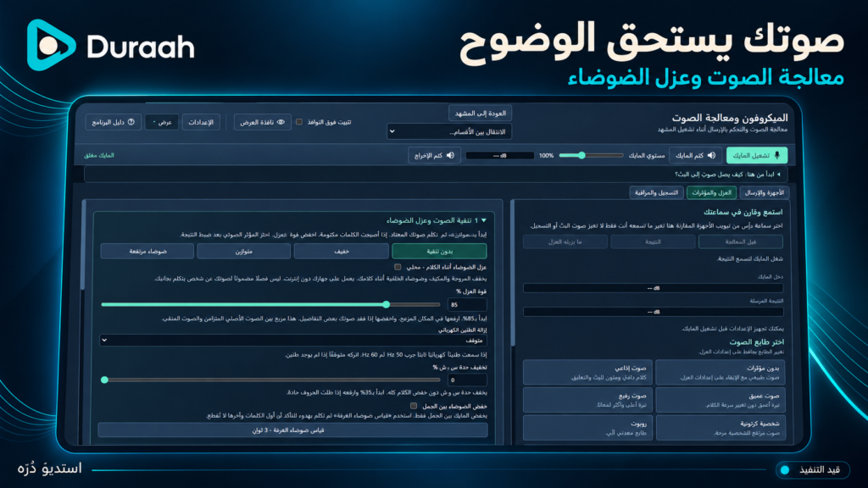
Task: Toggle خفض الضوضاء بين الجمل checkbox
Action: click(413, 406)
